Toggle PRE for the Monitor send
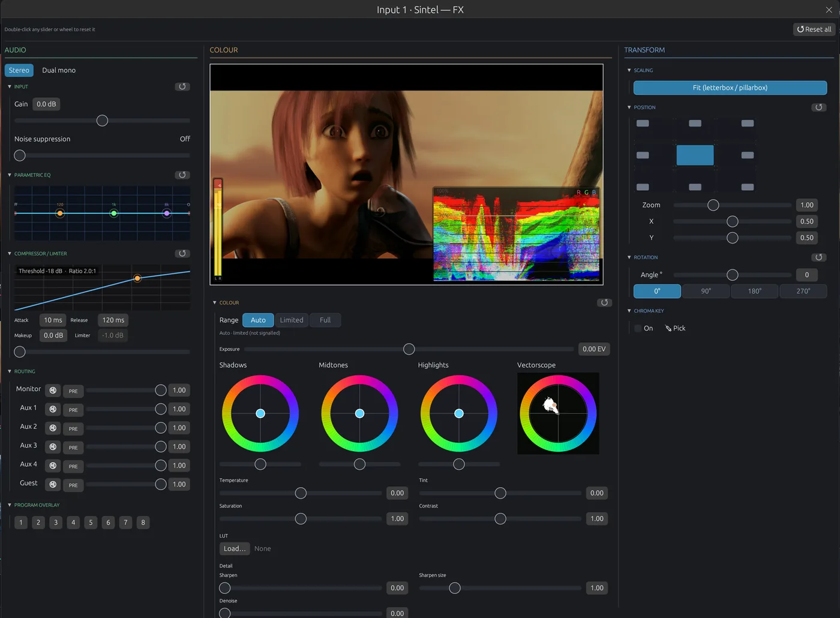Viewport: 840px width, 618px height. pyautogui.click(x=73, y=391)
